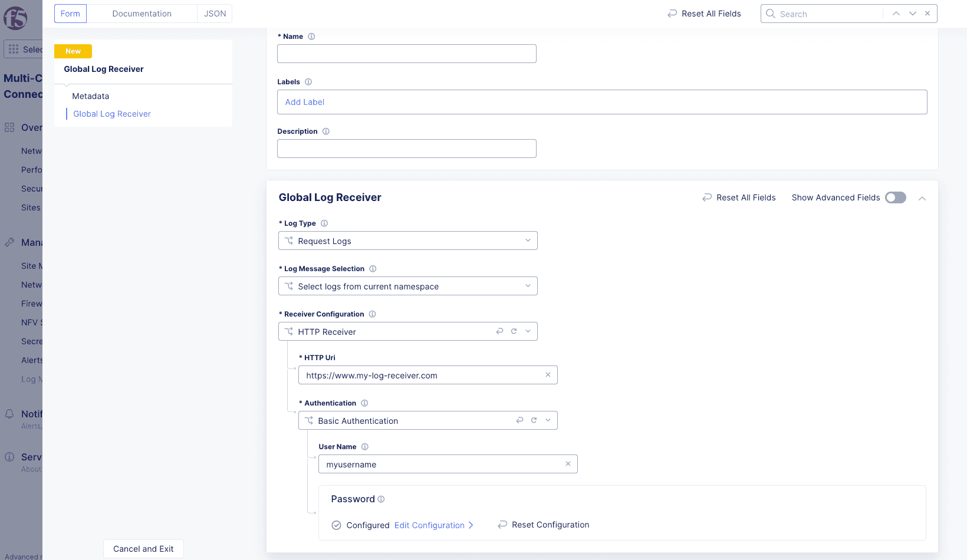
Task: Click the F5 logo in top corner
Action: pos(17,18)
